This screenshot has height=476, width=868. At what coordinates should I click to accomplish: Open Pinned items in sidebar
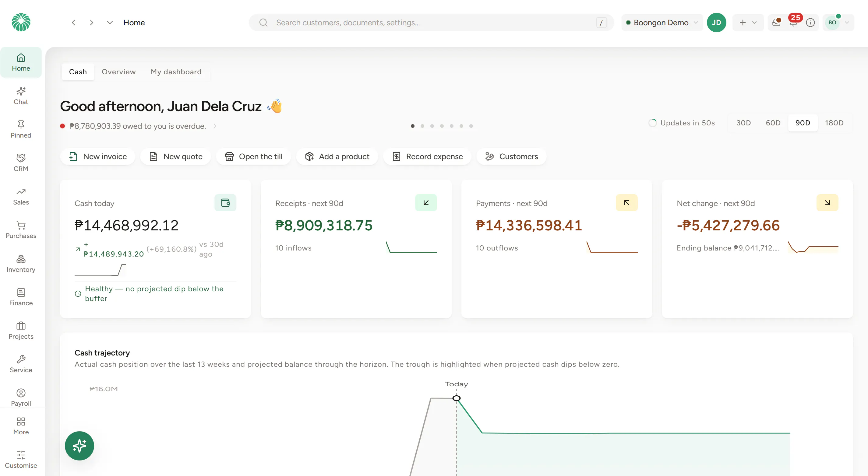click(21, 129)
